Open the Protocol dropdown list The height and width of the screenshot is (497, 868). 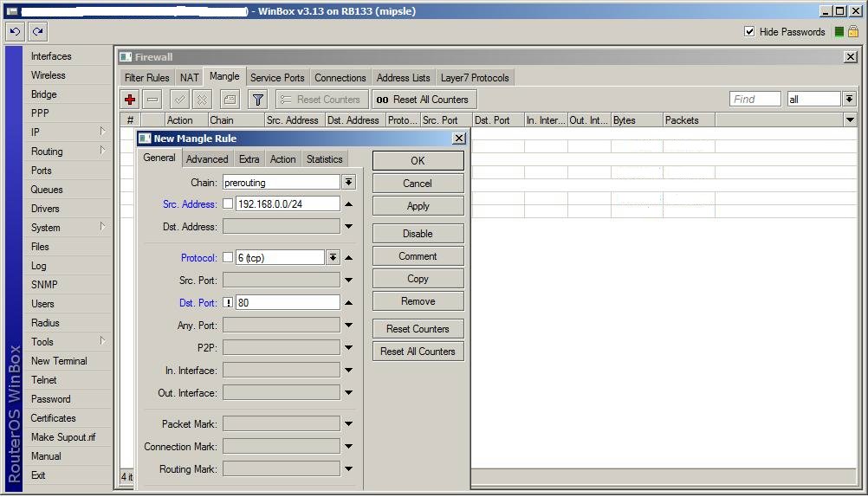[x=333, y=257]
